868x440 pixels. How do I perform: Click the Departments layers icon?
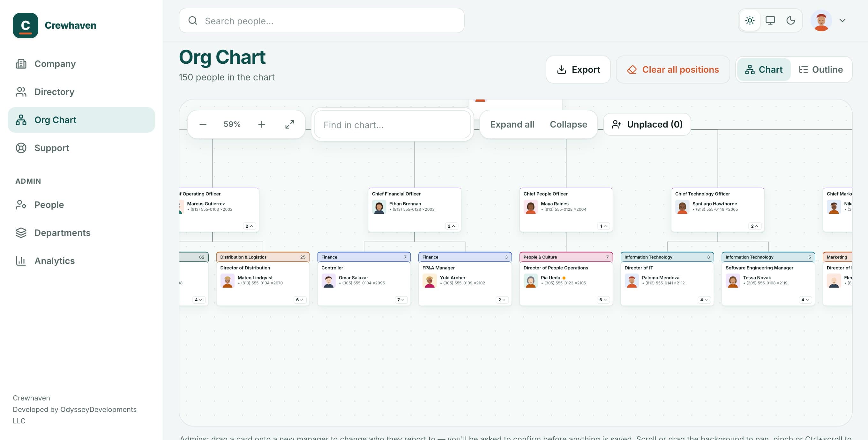21,233
